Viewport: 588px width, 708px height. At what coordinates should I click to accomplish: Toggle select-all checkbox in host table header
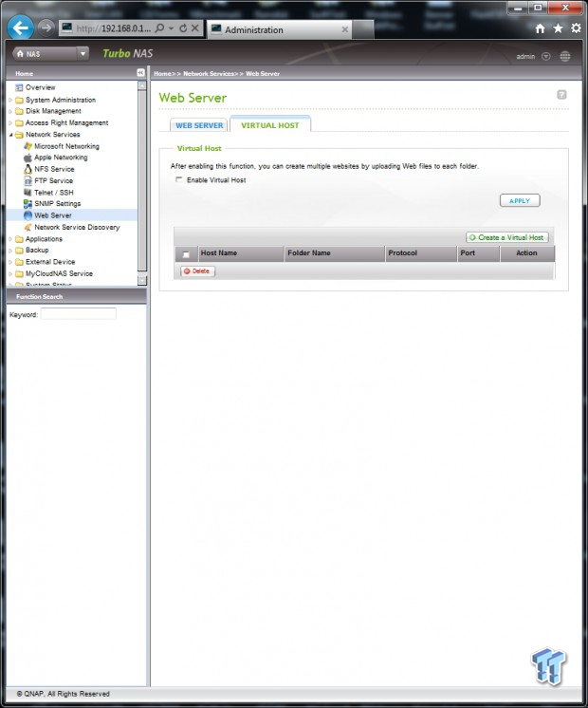[186, 254]
